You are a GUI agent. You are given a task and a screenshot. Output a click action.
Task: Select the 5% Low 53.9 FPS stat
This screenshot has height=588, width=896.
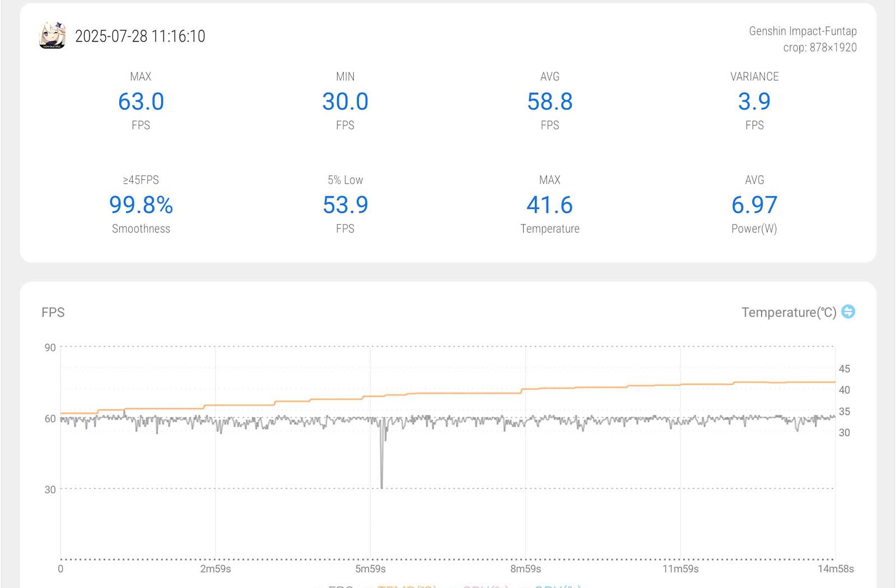click(x=345, y=205)
